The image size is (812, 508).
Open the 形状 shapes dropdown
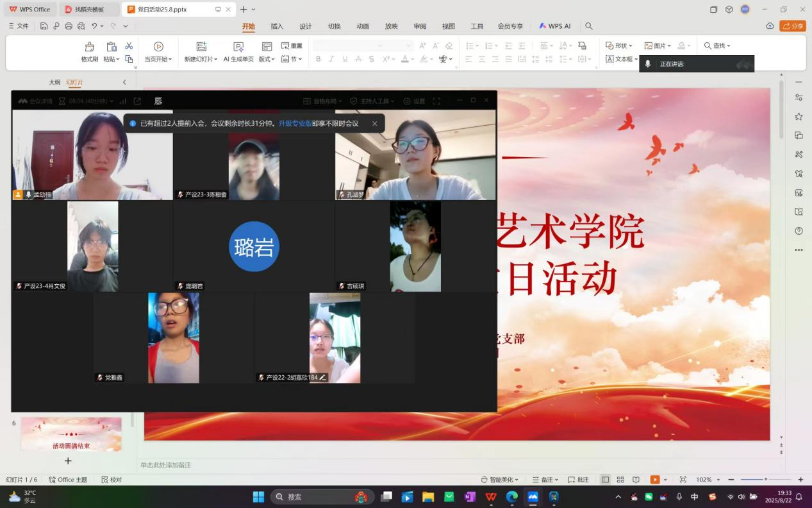click(619, 46)
